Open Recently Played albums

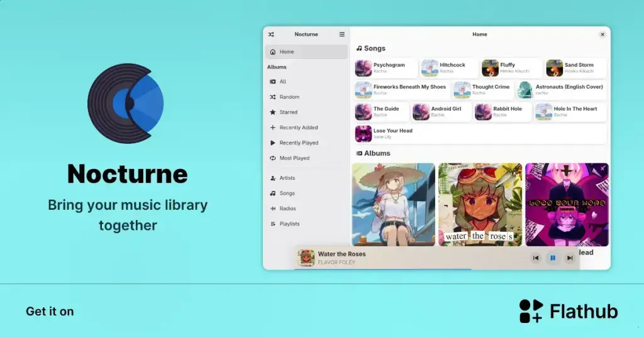[306, 143]
